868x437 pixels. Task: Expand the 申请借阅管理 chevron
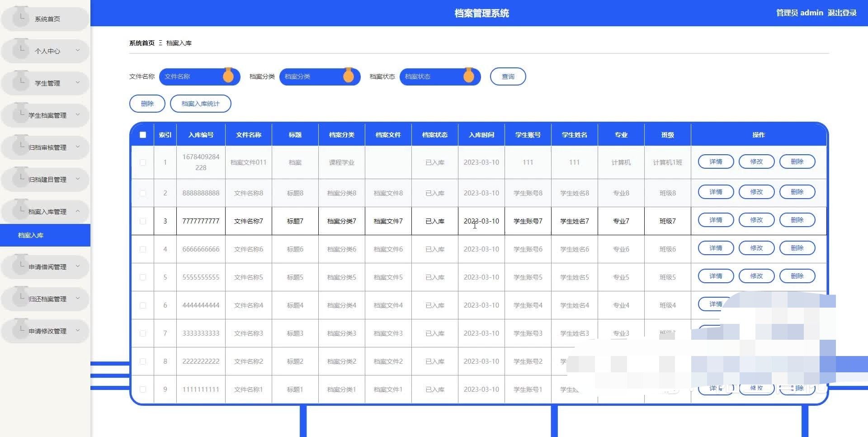pyautogui.click(x=78, y=266)
